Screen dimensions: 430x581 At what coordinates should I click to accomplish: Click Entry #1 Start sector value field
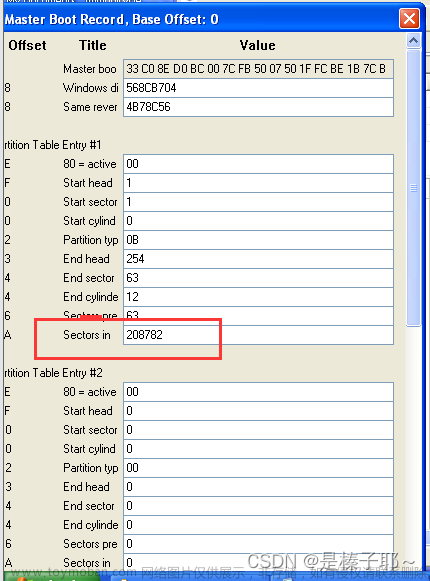coord(258,202)
